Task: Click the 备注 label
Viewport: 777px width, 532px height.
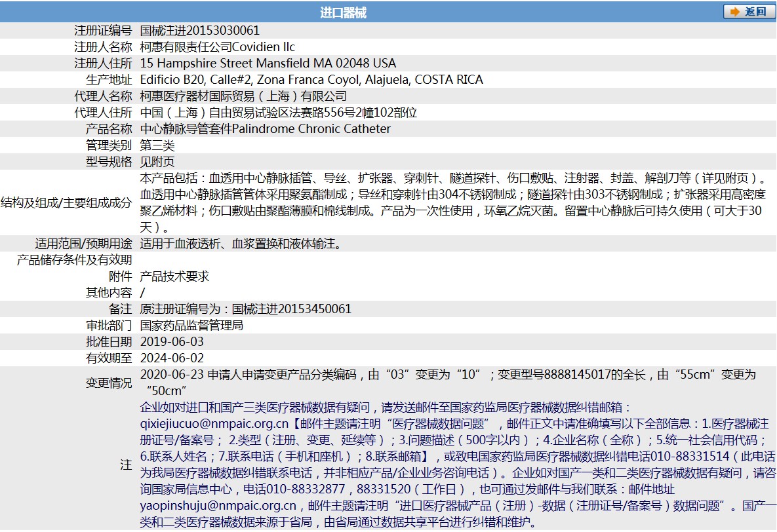Action: (x=121, y=309)
